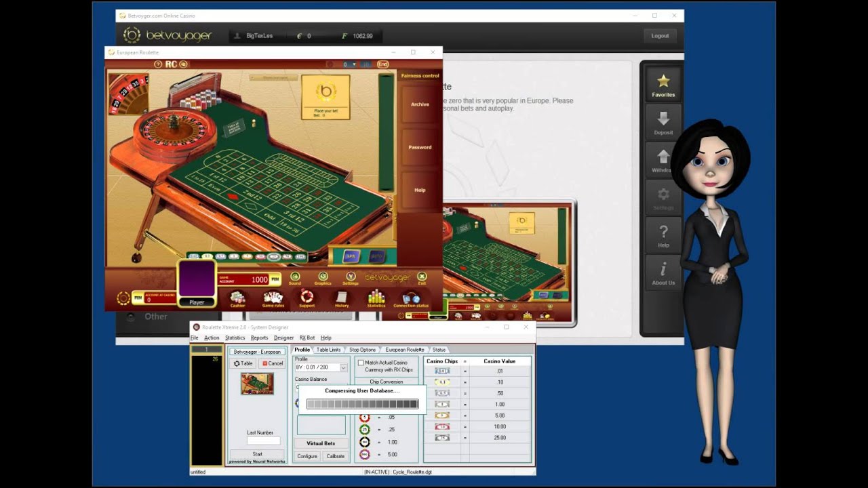Open the RX Bot menu
Image resolution: width=868 pixels, height=488 pixels.
pyautogui.click(x=307, y=338)
